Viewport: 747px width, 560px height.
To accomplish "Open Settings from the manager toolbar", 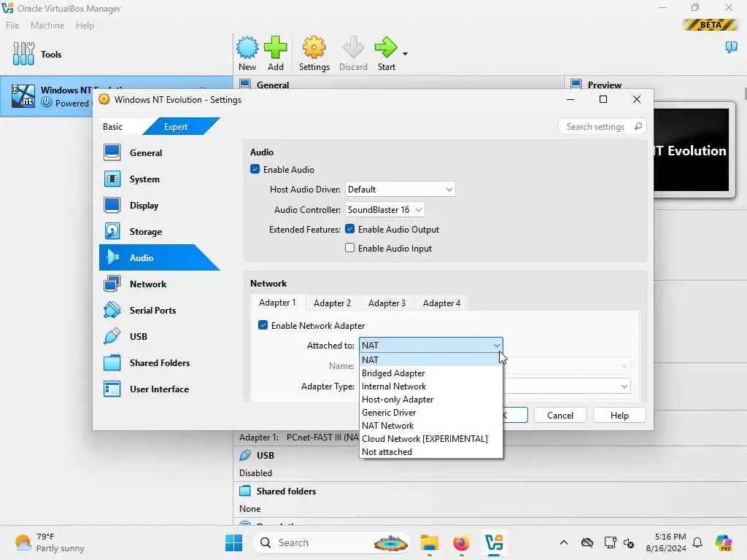I will pyautogui.click(x=314, y=53).
